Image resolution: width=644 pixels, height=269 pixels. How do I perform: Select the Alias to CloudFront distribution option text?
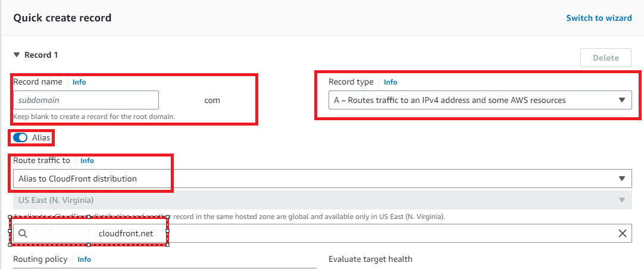[x=77, y=179]
